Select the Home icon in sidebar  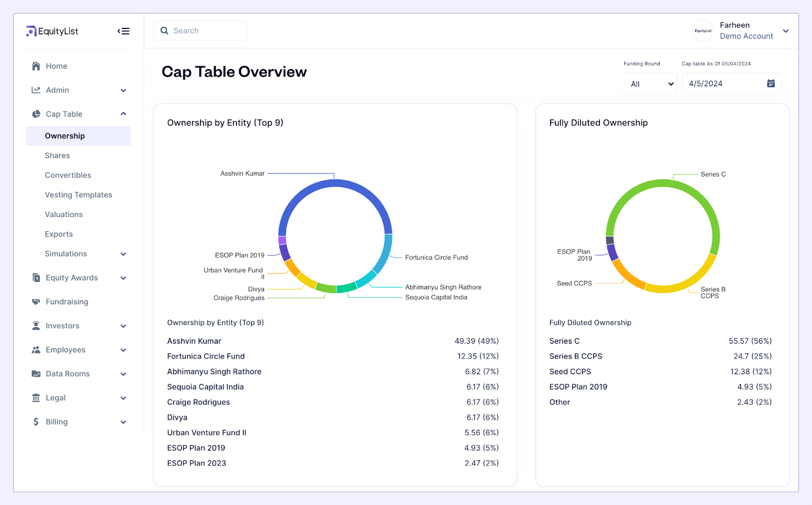[x=36, y=66]
